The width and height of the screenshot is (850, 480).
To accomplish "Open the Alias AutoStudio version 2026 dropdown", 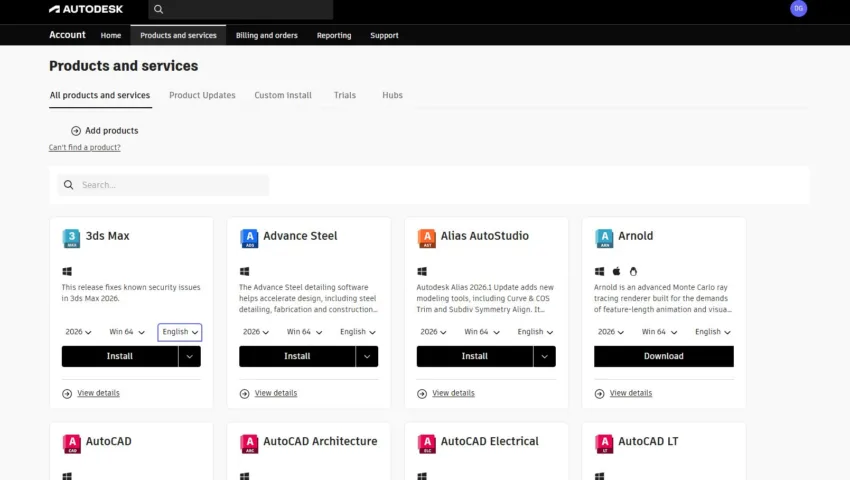I will (x=433, y=332).
